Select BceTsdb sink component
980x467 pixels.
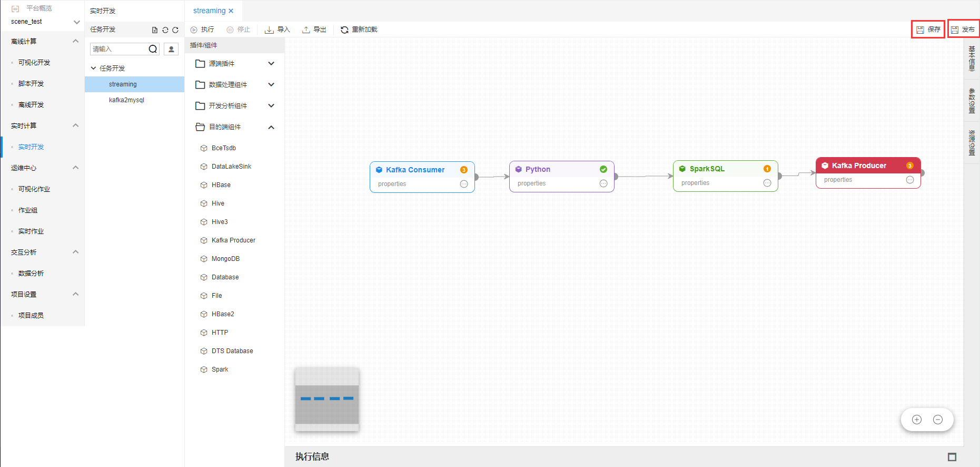click(224, 148)
